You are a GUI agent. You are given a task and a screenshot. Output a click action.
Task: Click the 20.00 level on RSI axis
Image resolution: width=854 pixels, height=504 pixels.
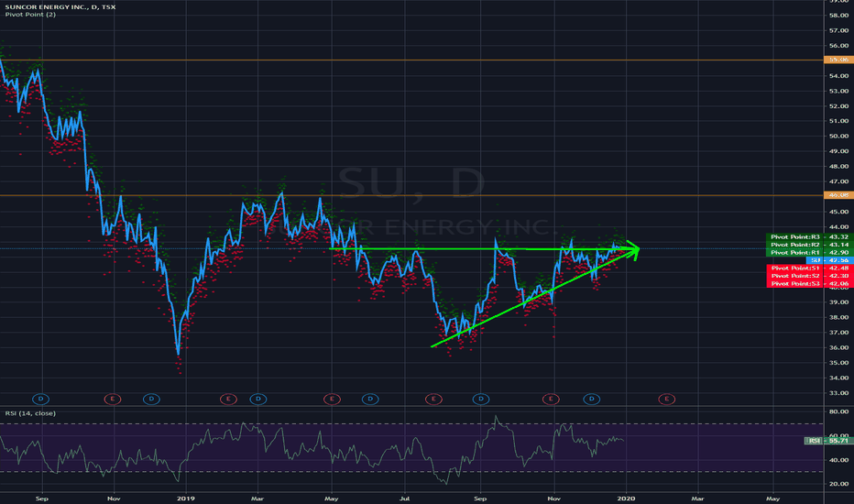838,484
